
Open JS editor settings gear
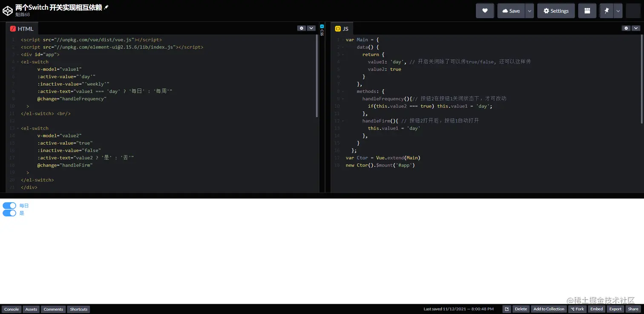click(x=626, y=28)
